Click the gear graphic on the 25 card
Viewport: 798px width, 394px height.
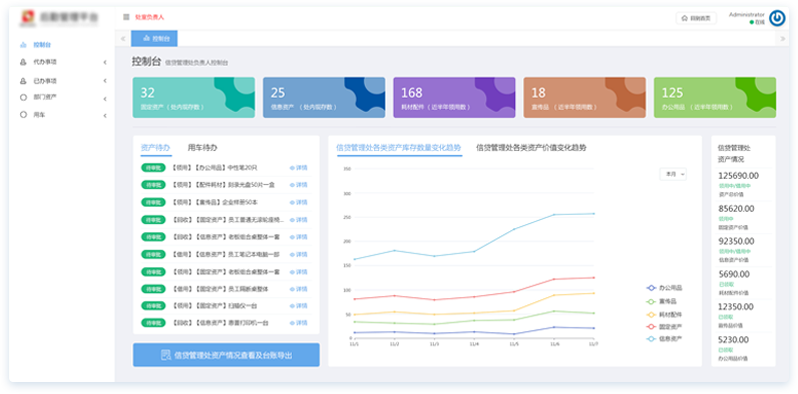366,94
